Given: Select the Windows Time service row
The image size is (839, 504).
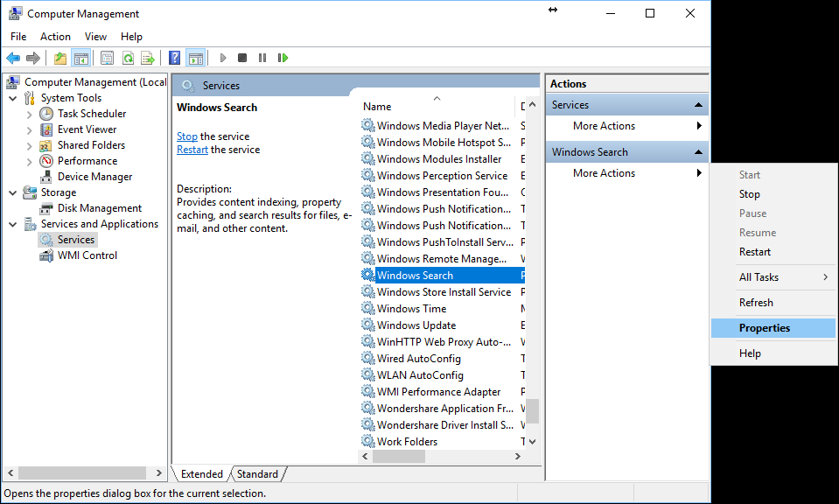Looking at the screenshot, I should 442,309.
